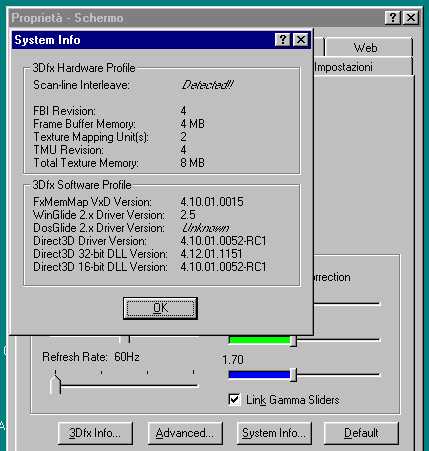Close the Proprietà - Schermo window
Screen dimensions: 429x451
point(411,17)
